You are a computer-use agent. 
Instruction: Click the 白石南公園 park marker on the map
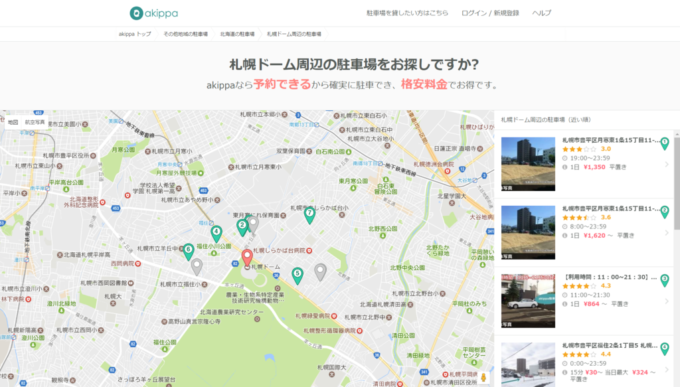(x=349, y=152)
